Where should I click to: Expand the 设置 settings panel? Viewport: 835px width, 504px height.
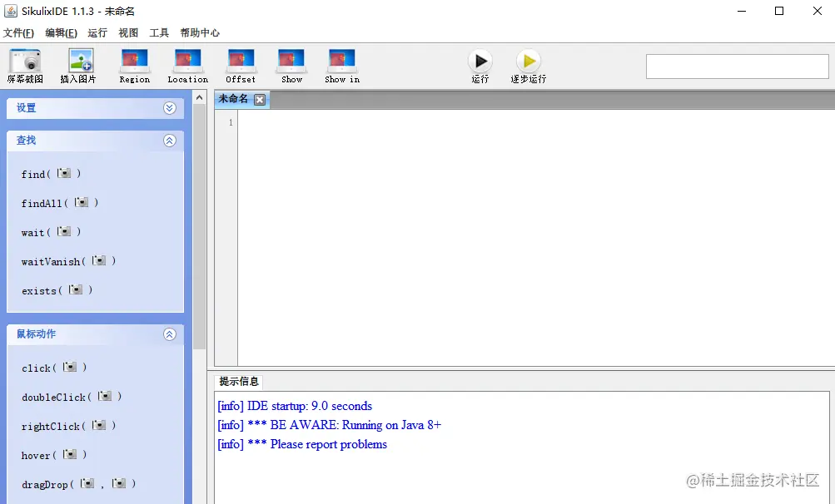169,108
